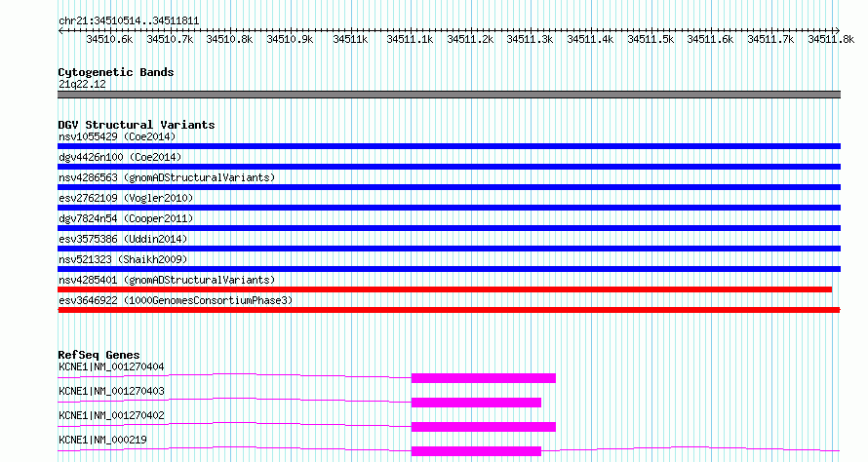Click the blue bar under esv3575386
The height and width of the screenshot is (462, 868).
[449, 249]
